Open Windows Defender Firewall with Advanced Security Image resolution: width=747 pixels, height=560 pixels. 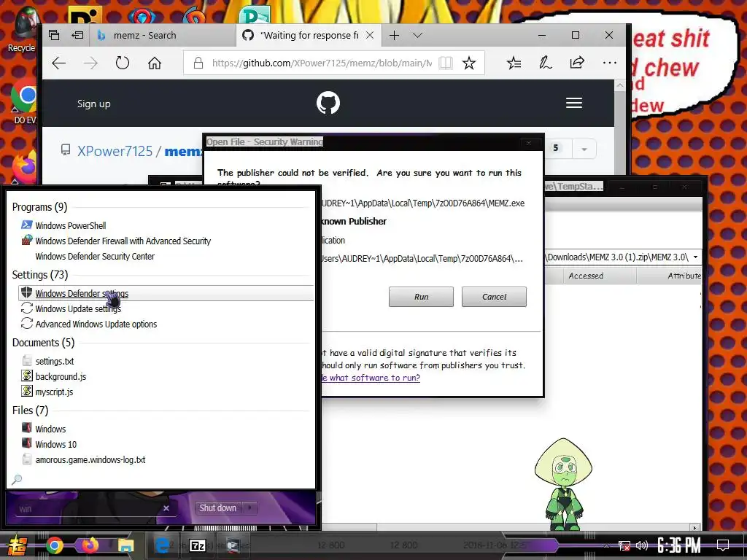(x=123, y=241)
